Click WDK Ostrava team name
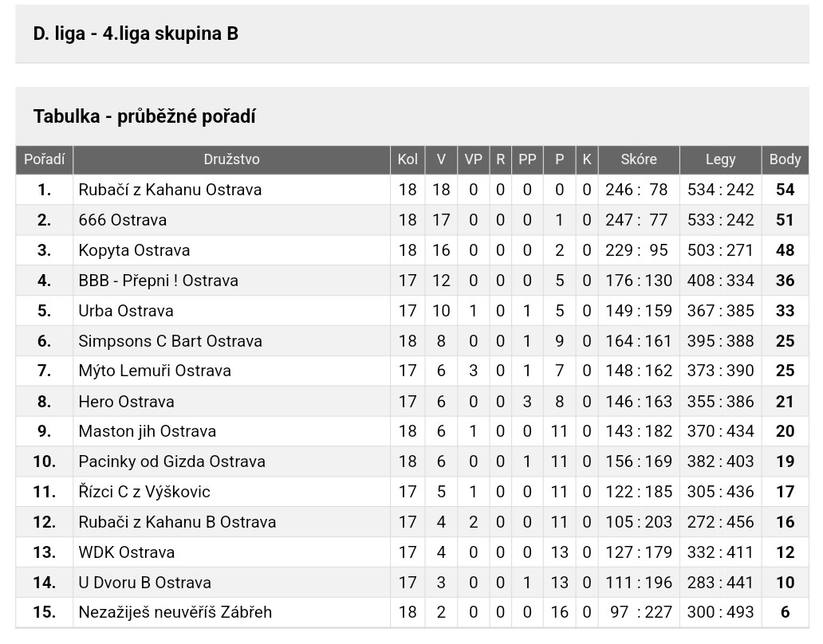Image resolution: width=823 pixels, height=644 pixels. coord(126,552)
